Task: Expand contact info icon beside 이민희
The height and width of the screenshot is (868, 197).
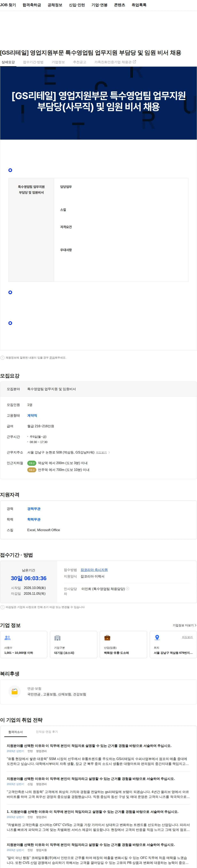Action: (127, 589)
